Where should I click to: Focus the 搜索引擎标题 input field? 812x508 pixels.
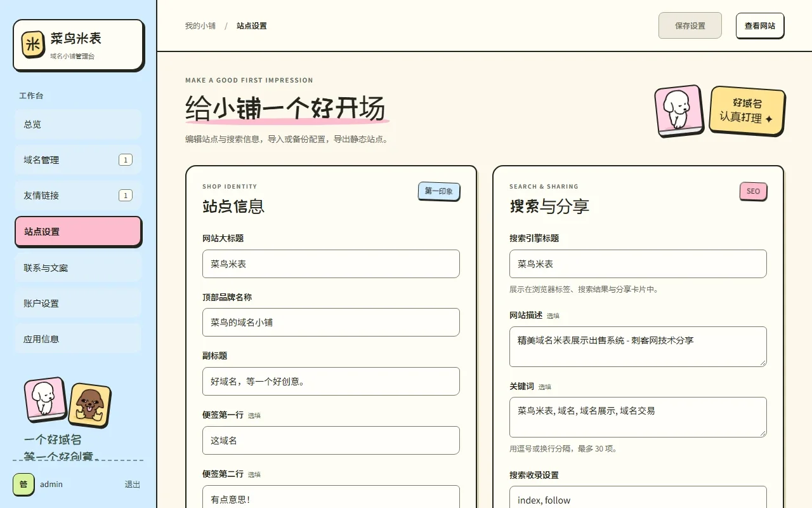click(638, 264)
